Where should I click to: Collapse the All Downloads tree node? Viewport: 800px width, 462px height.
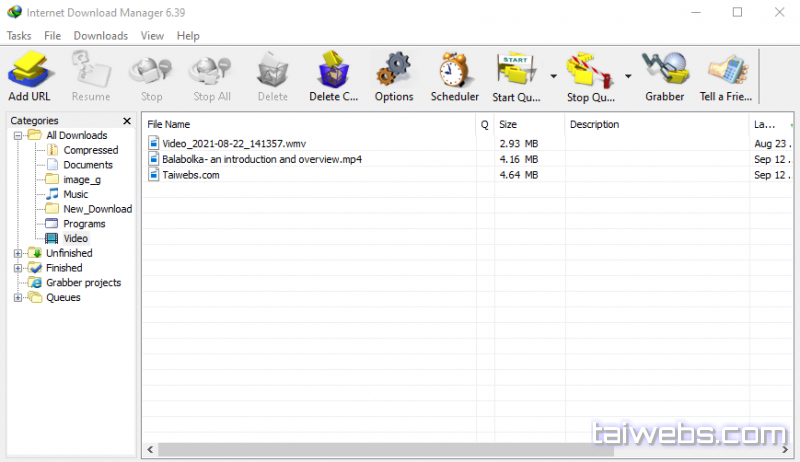(x=18, y=135)
